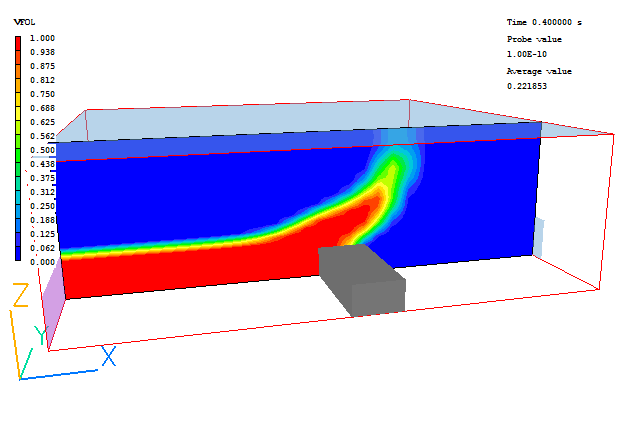Viewport: 640px width, 441px height.
Task: Click the Probe value label
Action: click(534, 38)
